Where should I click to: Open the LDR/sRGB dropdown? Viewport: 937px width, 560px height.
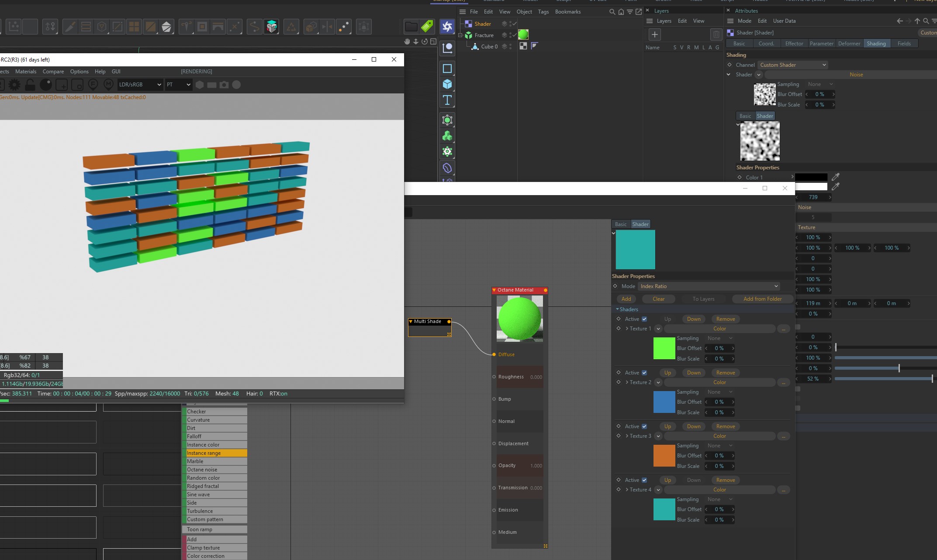140,85
